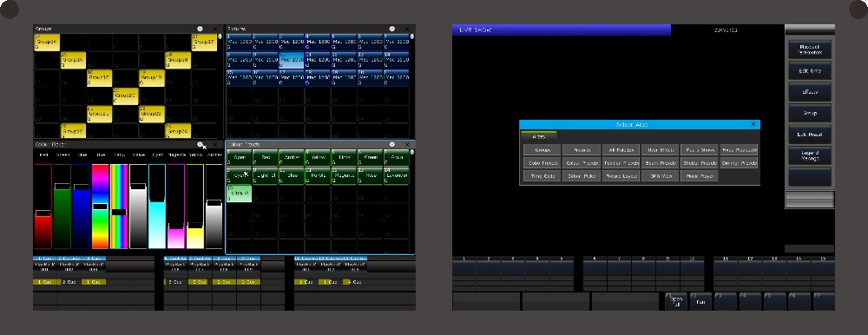Click the F7 softkey
The width and height of the screenshot is (868, 335).
(x=823, y=301)
